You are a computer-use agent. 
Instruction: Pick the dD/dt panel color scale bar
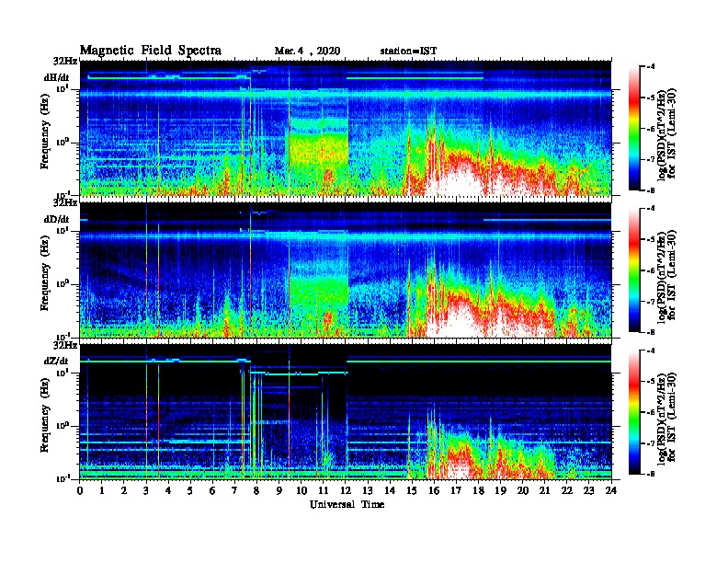point(634,270)
